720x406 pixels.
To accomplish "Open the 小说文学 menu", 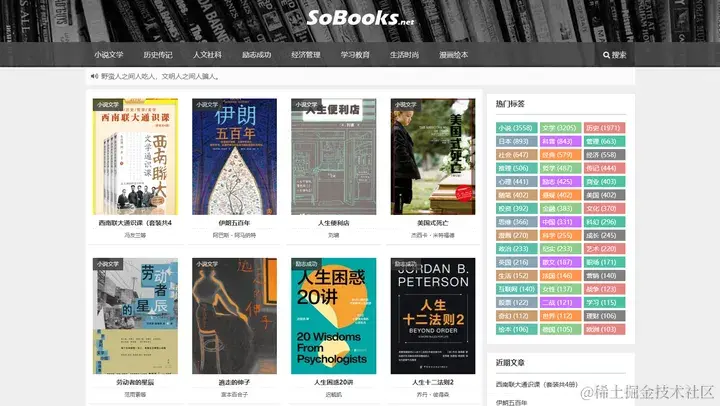I will pyautogui.click(x=109, y=55).
